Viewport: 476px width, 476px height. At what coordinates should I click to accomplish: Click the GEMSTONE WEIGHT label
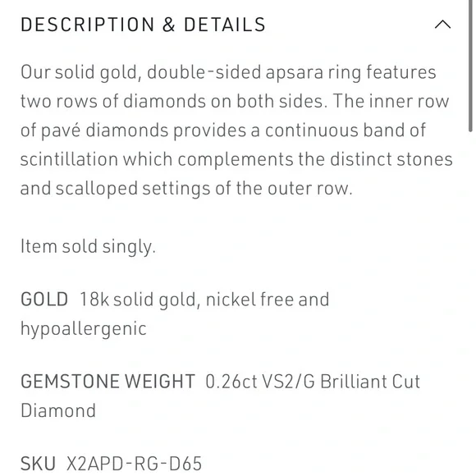108,381
